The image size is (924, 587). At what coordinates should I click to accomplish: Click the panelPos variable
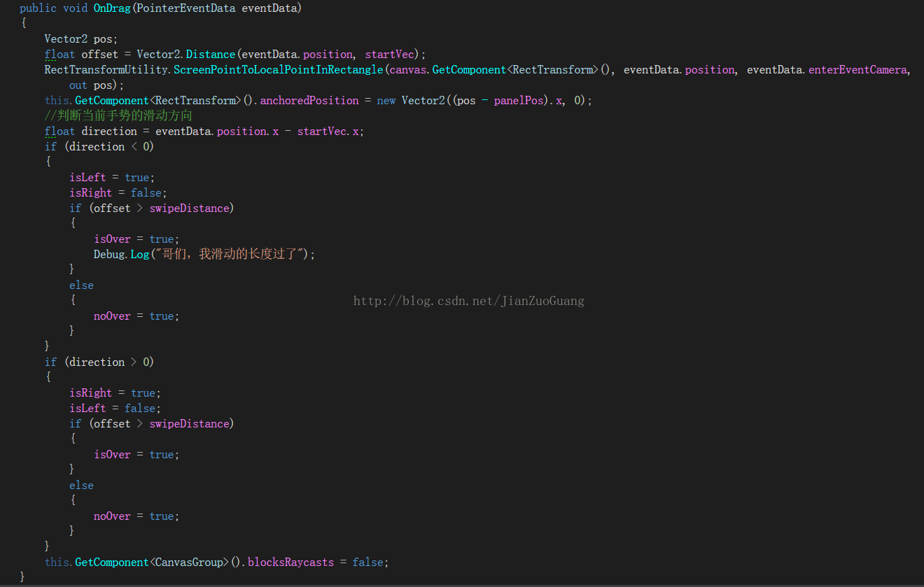pos(519,101)
